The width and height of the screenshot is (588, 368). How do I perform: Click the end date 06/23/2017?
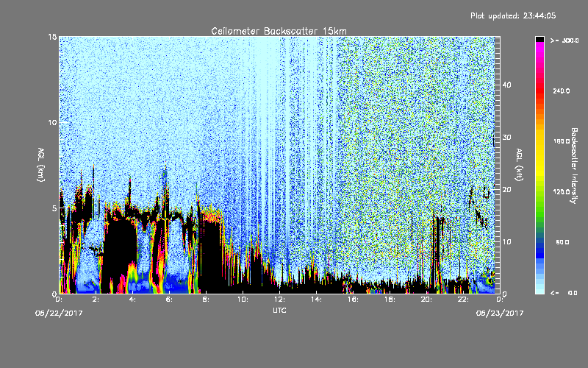[500, 313]
